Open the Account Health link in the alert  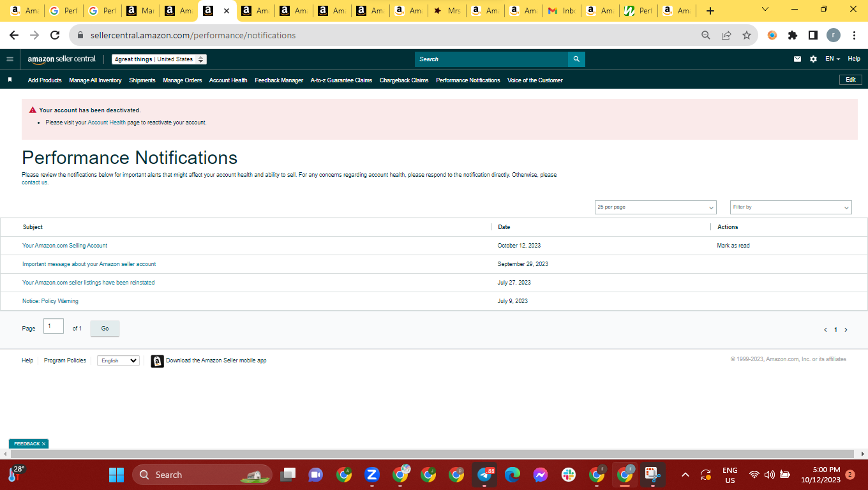pos(107,122)
